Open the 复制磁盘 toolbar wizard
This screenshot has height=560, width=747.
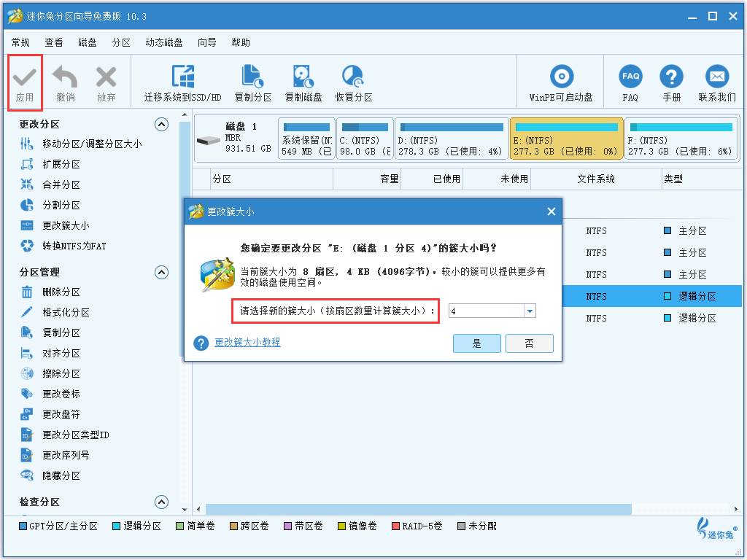303,83
